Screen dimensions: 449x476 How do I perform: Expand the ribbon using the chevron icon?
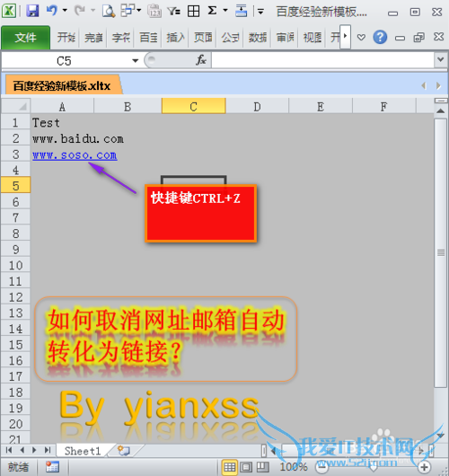tap(361, 38)
